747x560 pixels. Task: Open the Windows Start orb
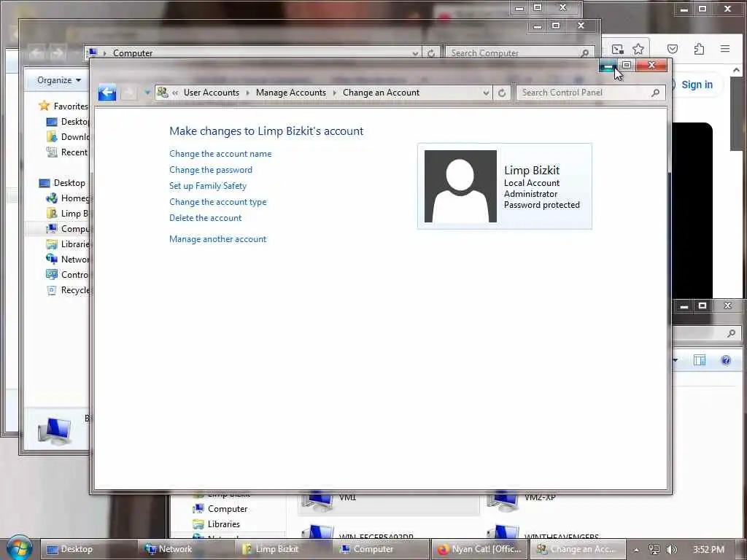pos(20,548)
